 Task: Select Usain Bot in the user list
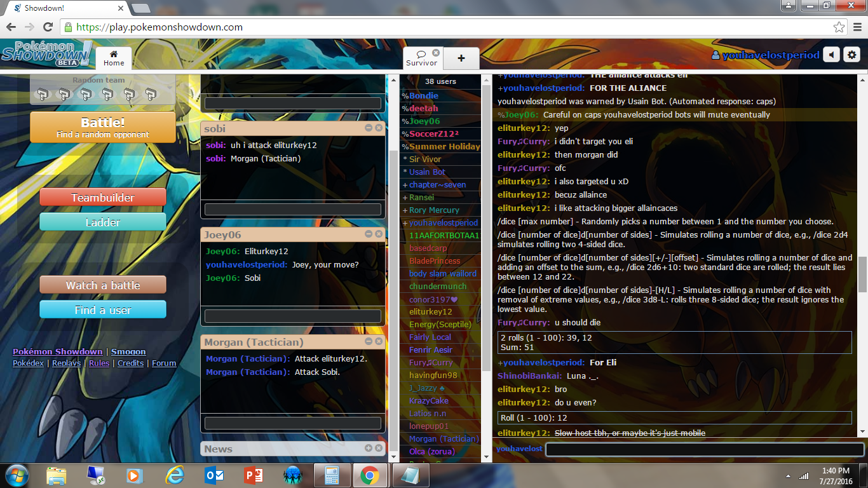[x=440, y=172]
